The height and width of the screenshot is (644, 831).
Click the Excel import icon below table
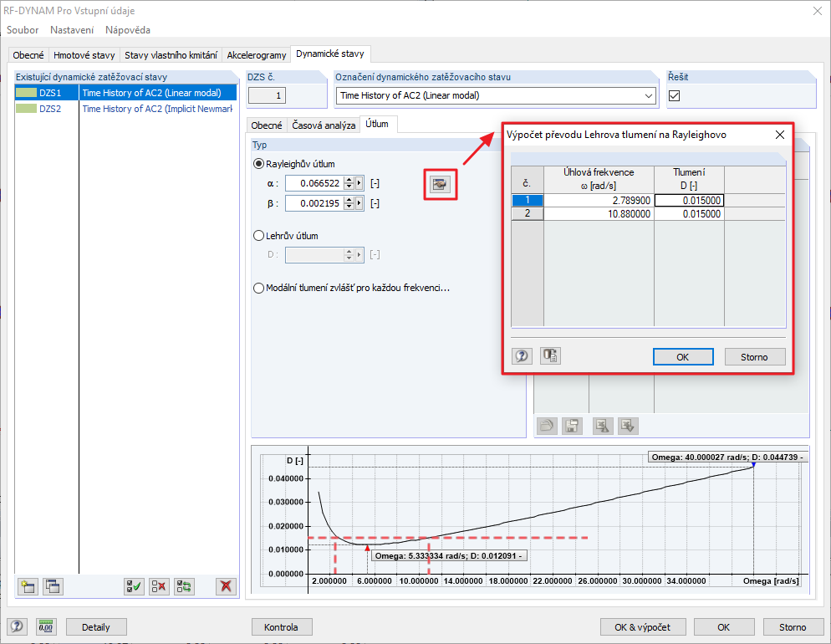pos(628,426)
